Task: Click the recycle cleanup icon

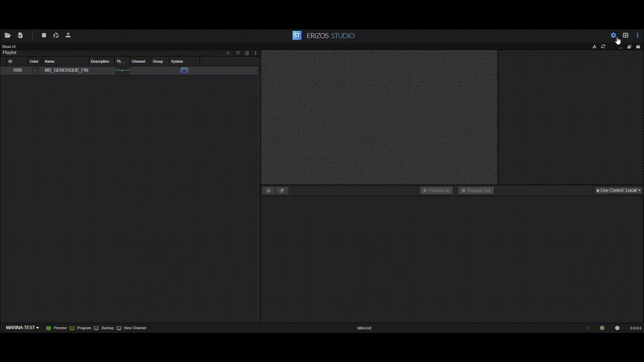Action: 56,35
